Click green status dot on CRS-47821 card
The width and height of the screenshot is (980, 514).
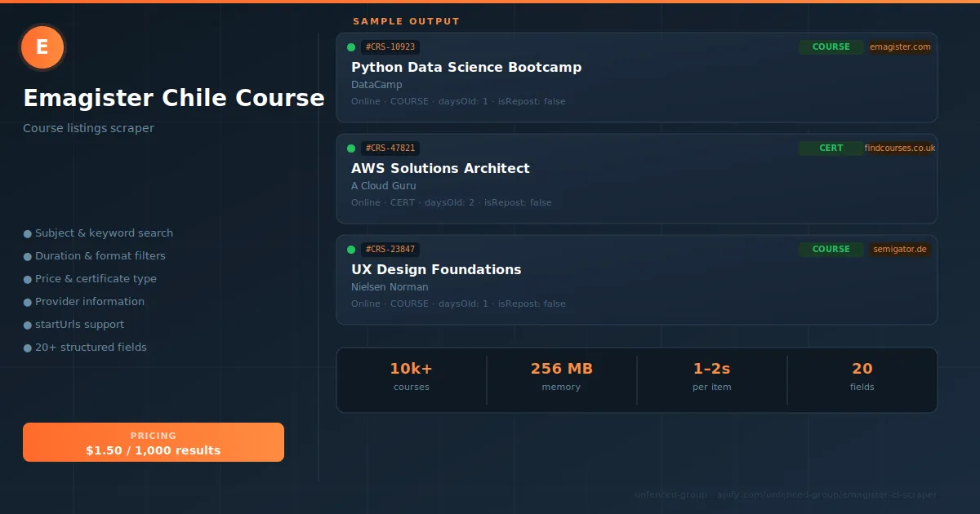coord(351,148)
